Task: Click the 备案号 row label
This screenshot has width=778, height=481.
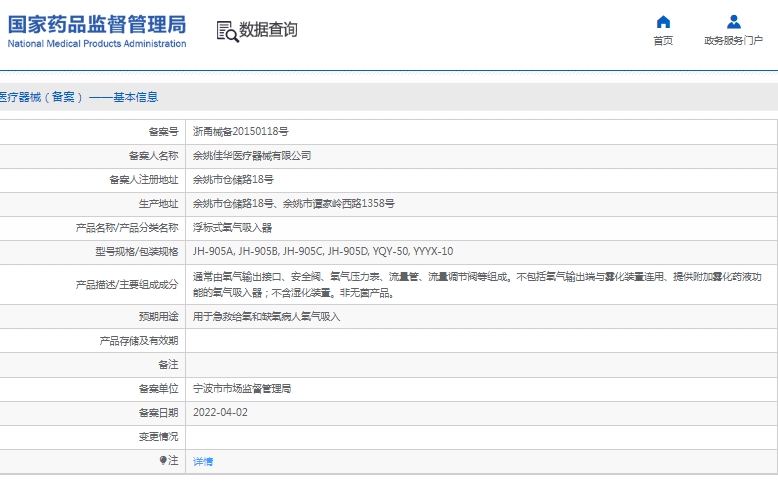Action: point(163,132)
